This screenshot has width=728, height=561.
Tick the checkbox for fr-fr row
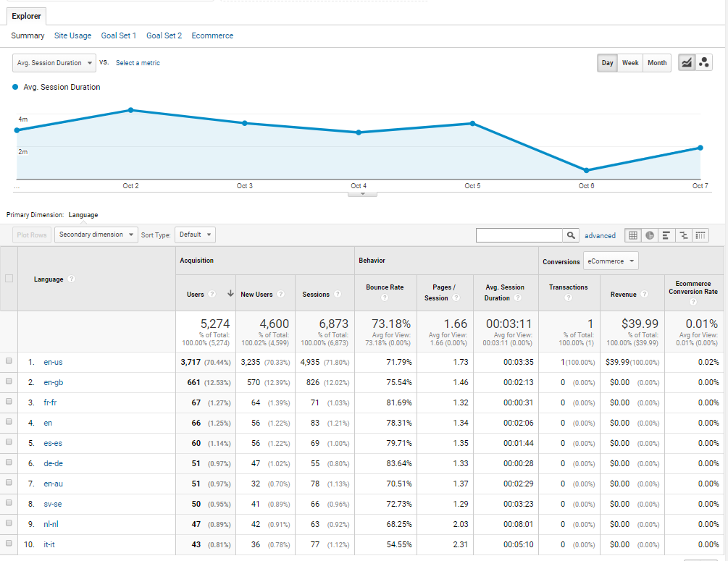coord(9,402)
